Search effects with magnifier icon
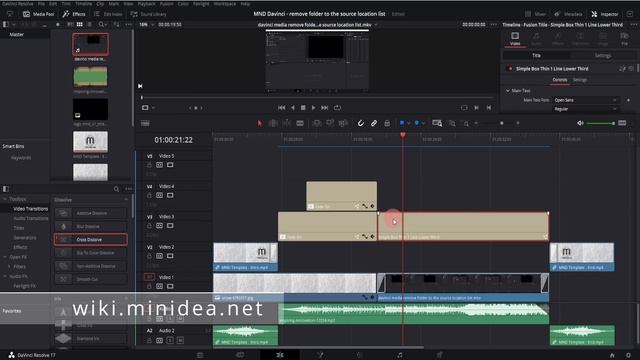 tap(116, 189)
